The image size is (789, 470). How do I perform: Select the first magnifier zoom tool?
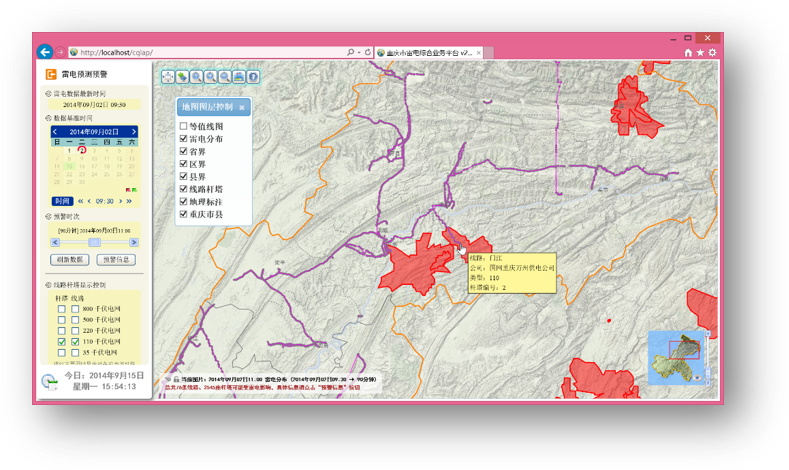[x=197, y=77]
